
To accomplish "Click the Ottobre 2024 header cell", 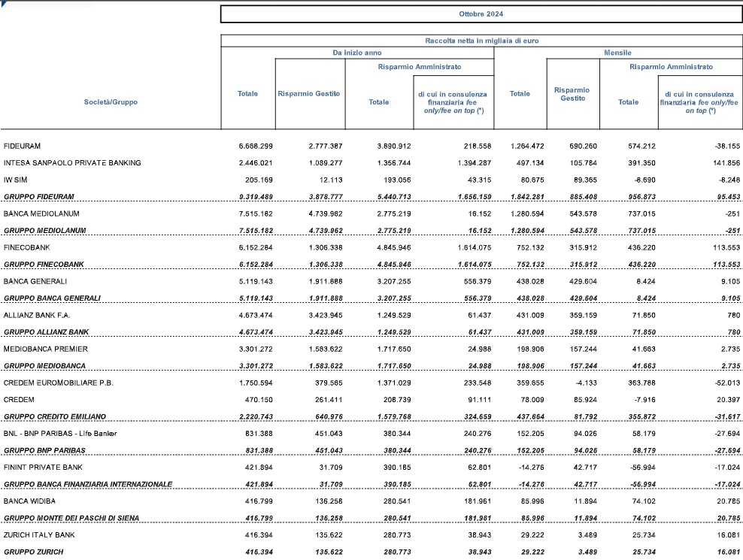I will point(481,14).
